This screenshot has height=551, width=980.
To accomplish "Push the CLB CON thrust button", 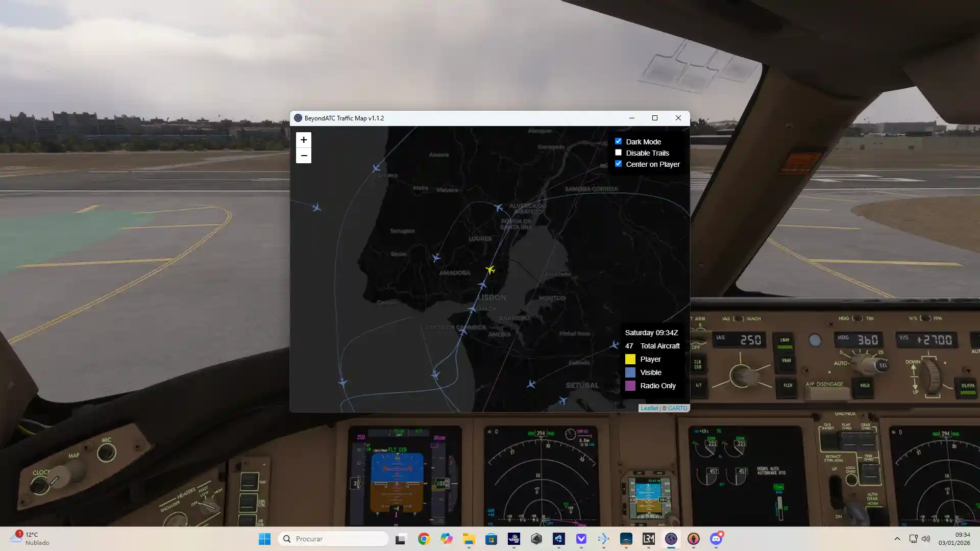I will click(697, 364).
